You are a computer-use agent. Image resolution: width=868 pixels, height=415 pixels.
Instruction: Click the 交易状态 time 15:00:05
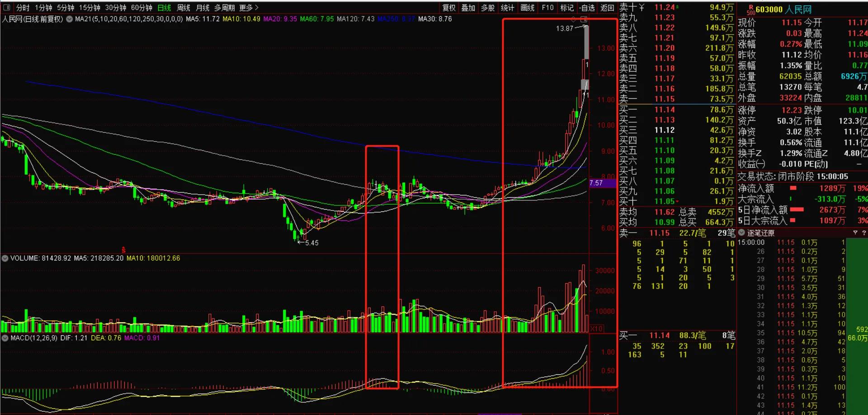click(832, 176)
